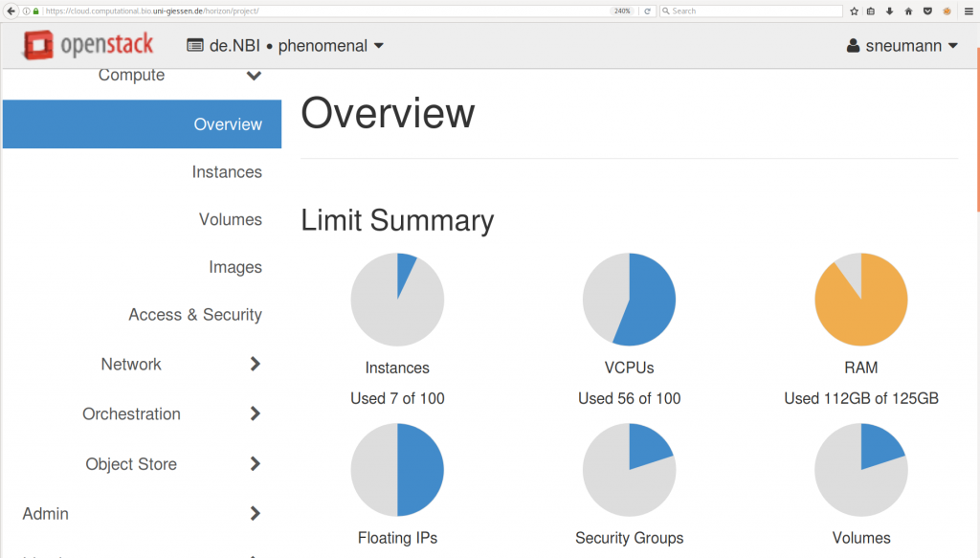Click the browser back arrow button

point(11,11)
